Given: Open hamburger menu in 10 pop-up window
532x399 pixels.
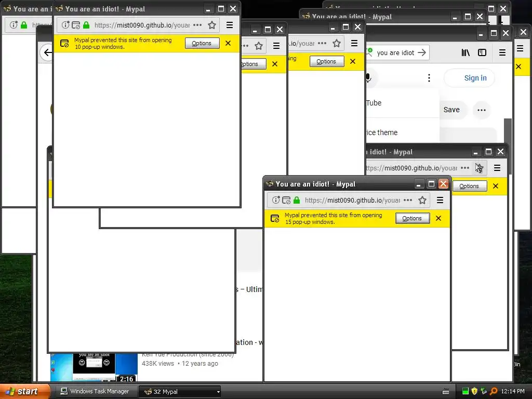Looking at the screenshot, I should pos(230,25).
